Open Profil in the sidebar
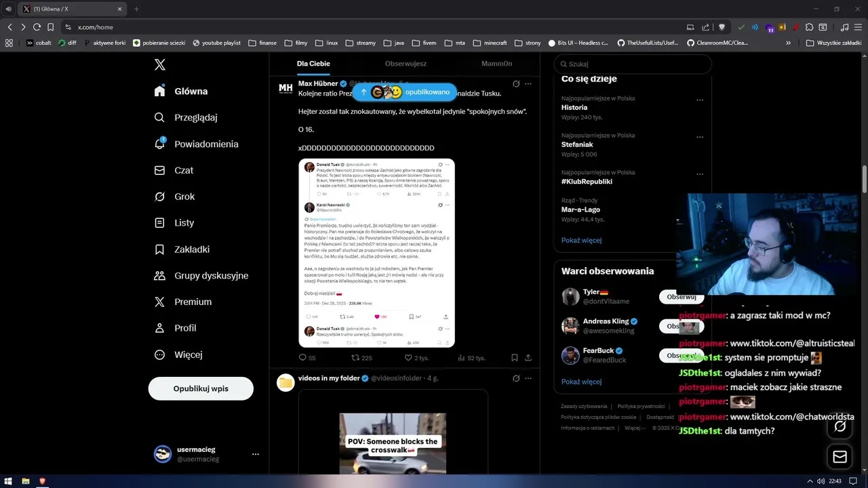This screenshot has width=868, height=488. tap(175, 328)
